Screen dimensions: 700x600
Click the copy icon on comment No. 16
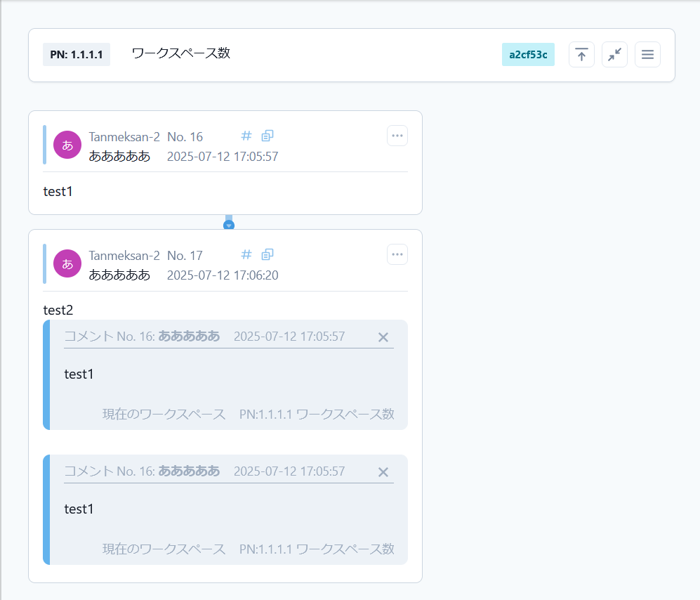267,136
